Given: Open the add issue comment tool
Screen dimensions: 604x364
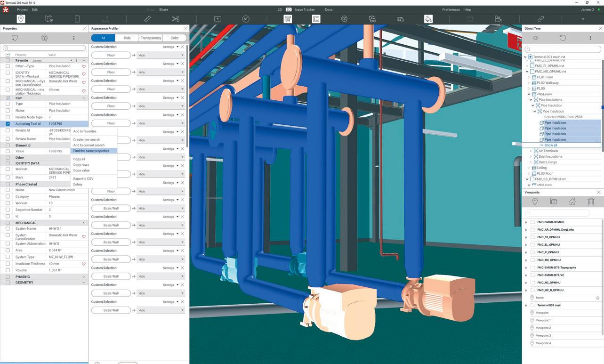Looking at the screenshot, I should coord(217,19).
